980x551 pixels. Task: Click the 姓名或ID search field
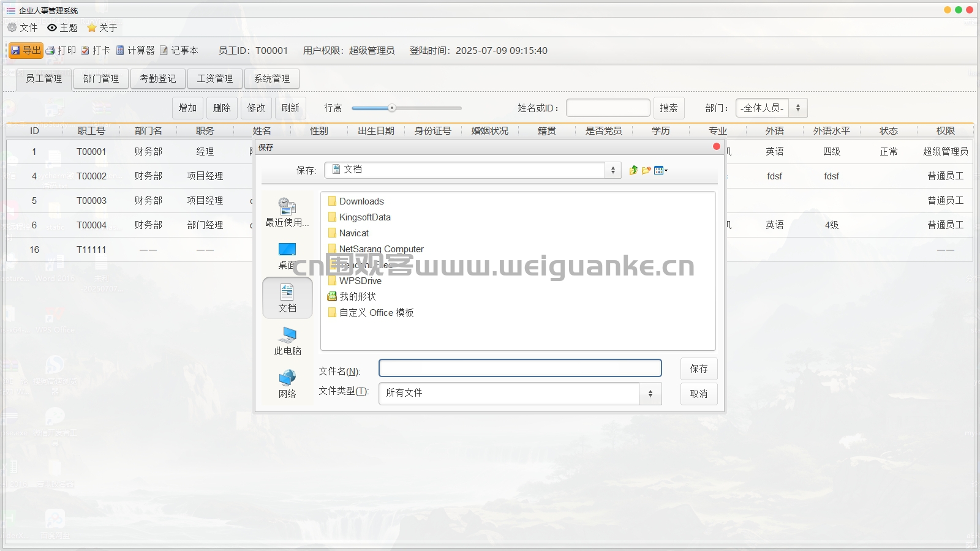(608, 108)
